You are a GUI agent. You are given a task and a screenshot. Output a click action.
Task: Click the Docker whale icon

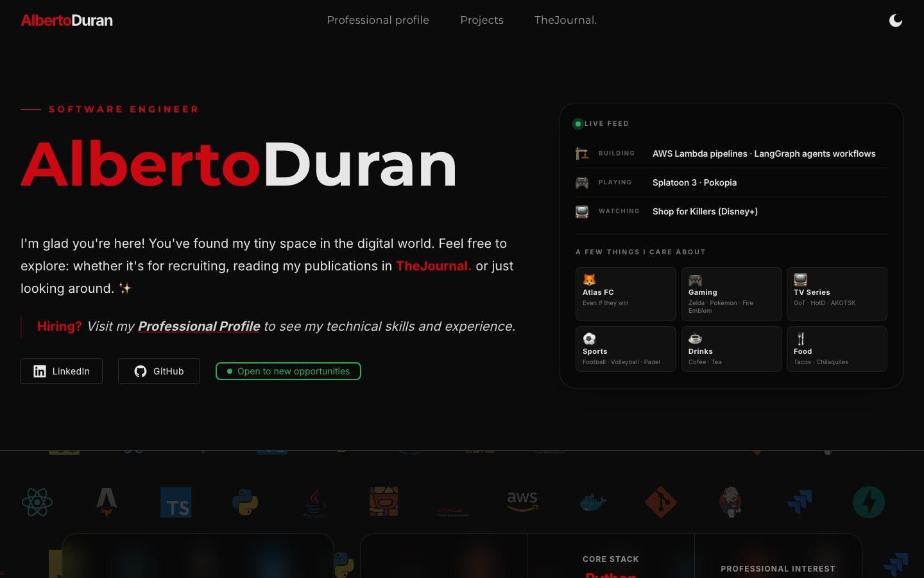[592, 502]
